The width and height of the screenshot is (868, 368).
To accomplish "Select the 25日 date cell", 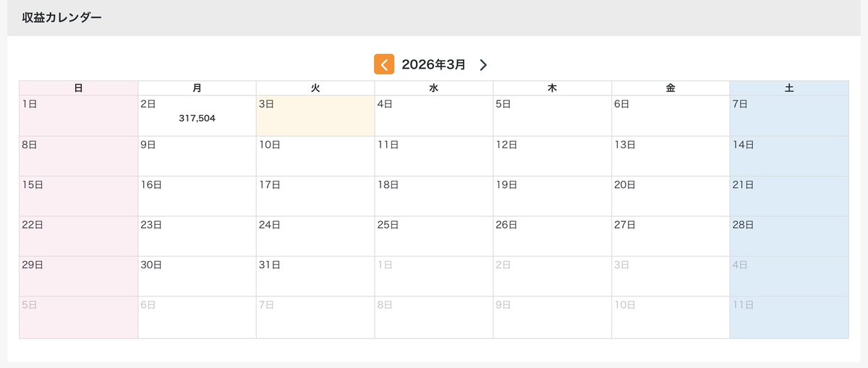I will tap(434, 236).
